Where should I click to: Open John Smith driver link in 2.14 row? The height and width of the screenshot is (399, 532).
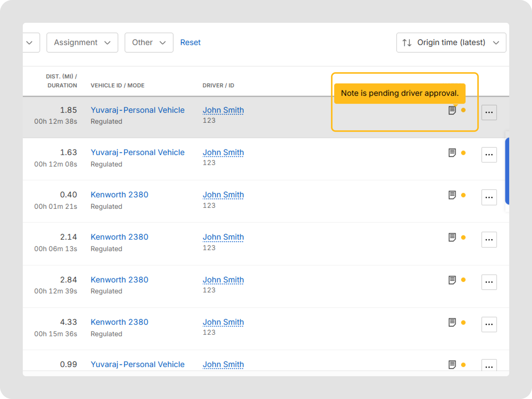pos(223,237)
